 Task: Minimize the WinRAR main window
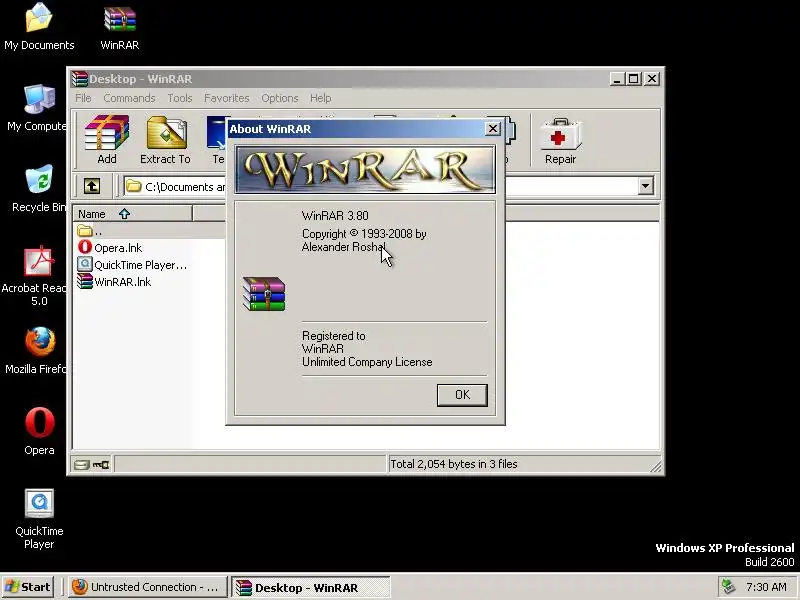tap(617, 79)
